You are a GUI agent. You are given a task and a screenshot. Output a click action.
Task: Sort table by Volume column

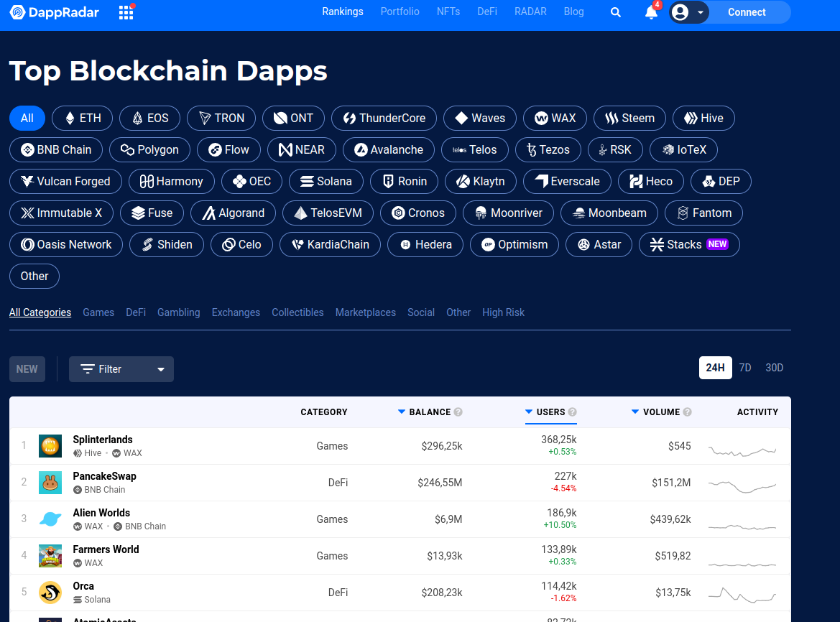661,412
